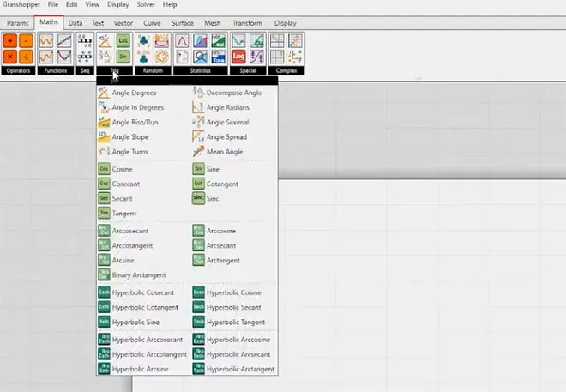Click the Cos icon in Trig panel
The image size is (566, 392).
(x=123, y=41)
